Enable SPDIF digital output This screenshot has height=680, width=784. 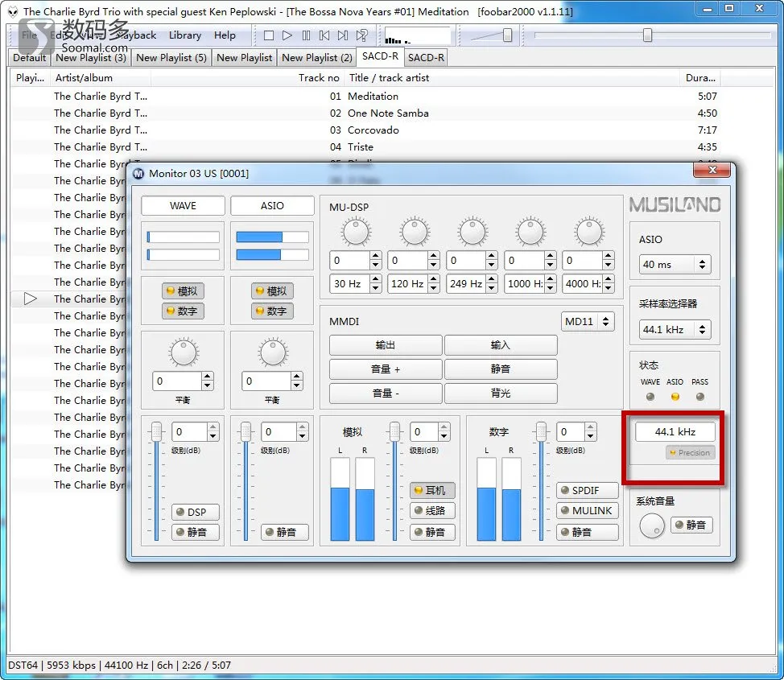(x=587, y=491)
